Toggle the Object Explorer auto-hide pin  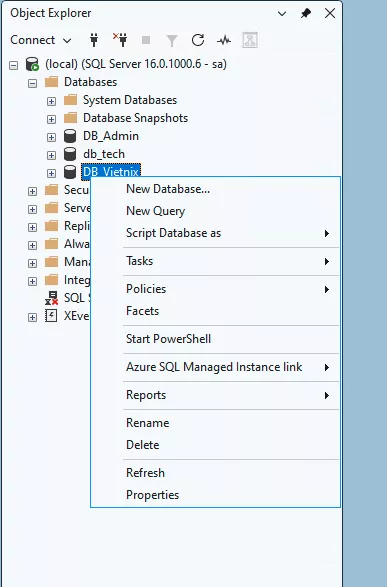click(x=306, y=13)
